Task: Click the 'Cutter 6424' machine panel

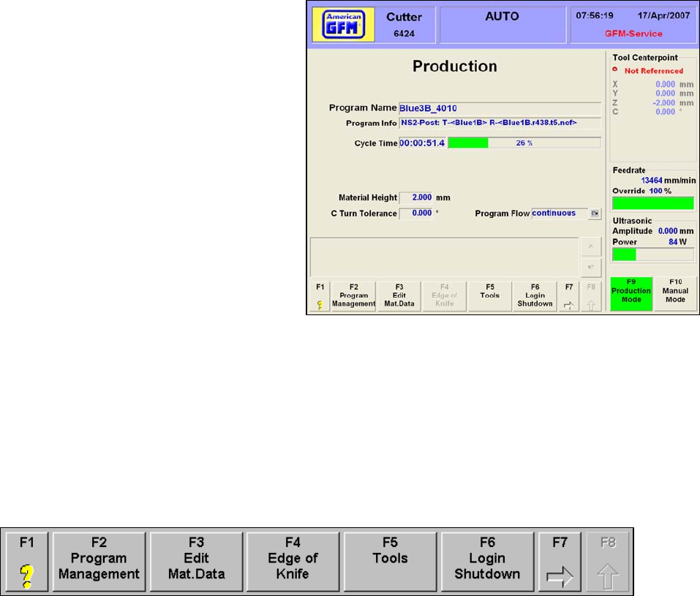Action: point(404,25)
